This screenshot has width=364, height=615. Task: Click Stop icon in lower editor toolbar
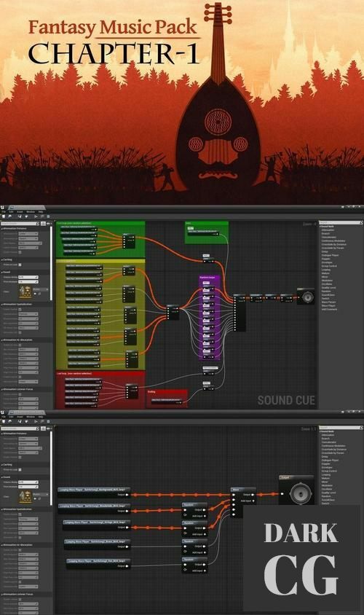coord(48,421)
